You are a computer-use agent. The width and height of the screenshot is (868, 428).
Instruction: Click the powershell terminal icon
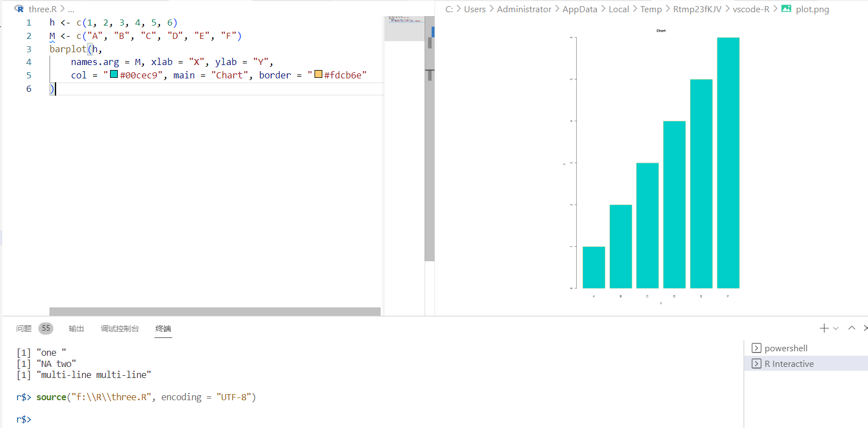click(x=756, y=348)
